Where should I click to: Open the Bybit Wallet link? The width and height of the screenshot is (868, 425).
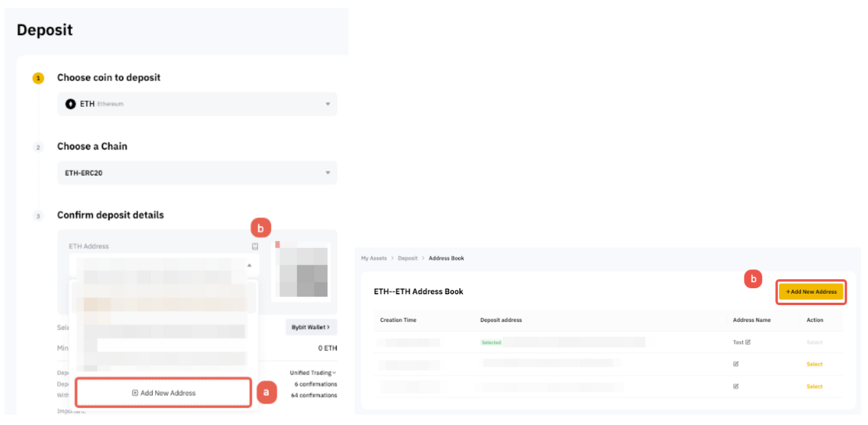311,327
